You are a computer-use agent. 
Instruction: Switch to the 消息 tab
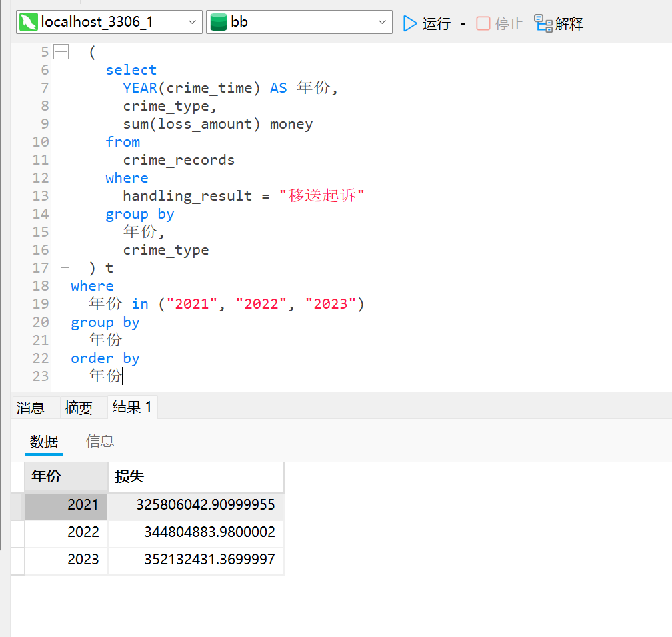31,408
